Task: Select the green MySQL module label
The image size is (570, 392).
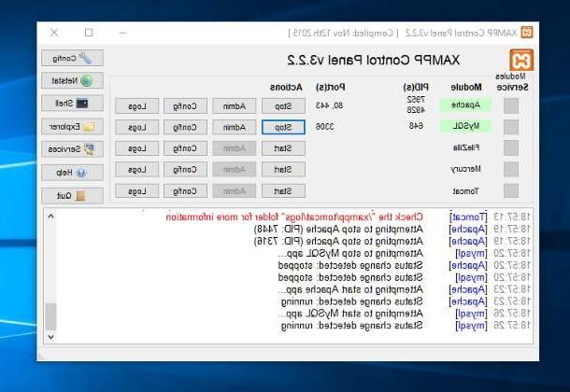Action: pyautogui.click(x=465, y=126)
